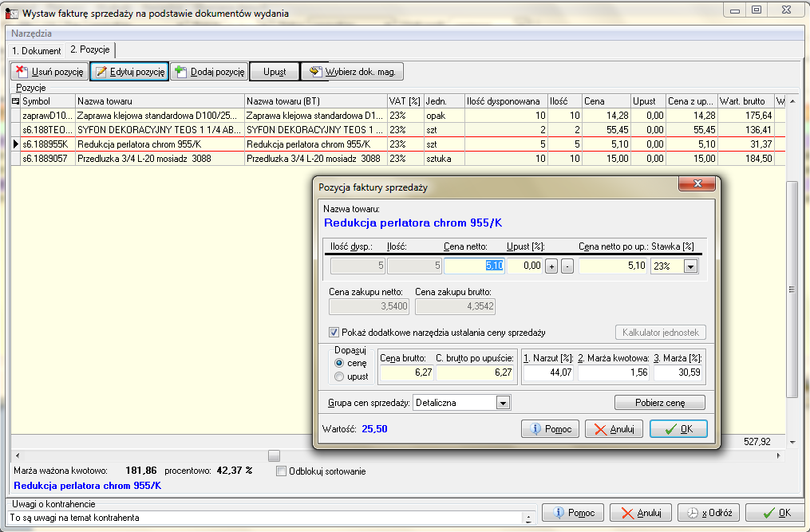Click the green checkmark on dialog OK
This screenshot has height=532, width=810.
[671, 429]
